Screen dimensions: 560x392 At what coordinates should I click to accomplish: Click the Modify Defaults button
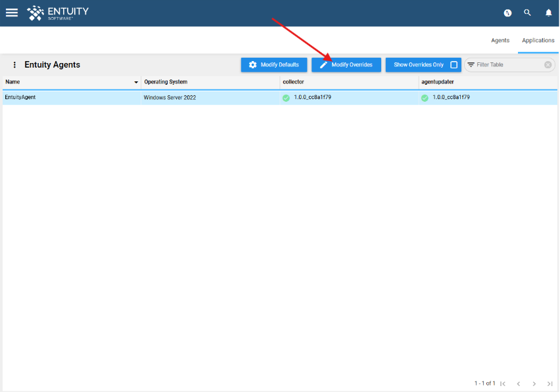coord(274,65)
